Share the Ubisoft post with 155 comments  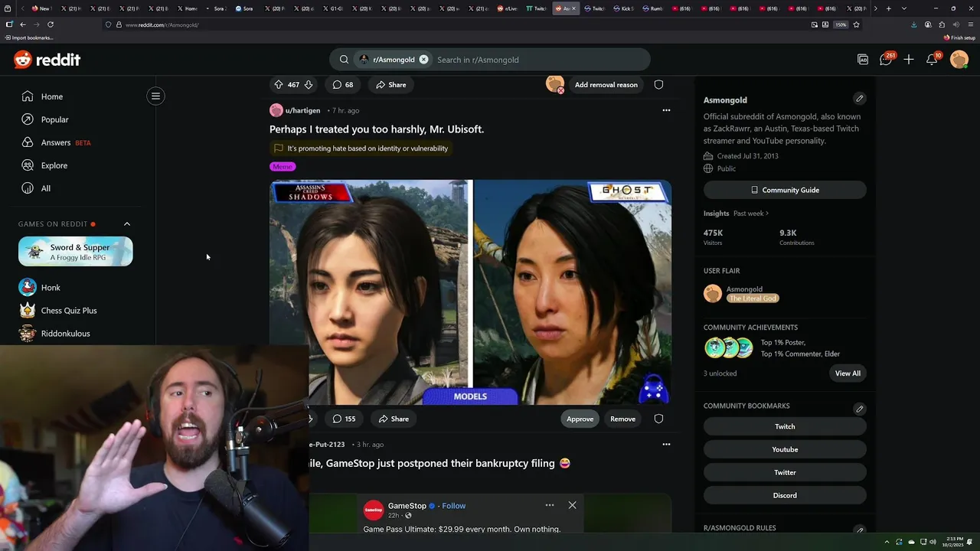click(394, 419)
